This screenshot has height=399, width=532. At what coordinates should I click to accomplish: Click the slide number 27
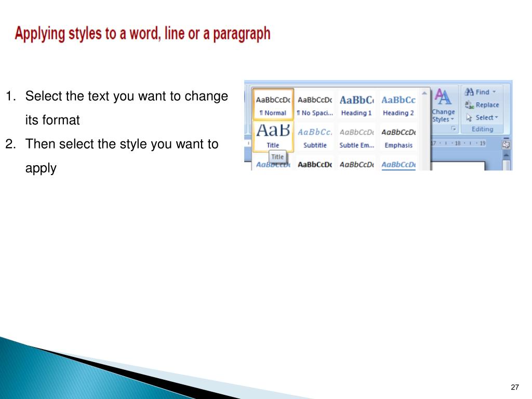click(515, 387)
